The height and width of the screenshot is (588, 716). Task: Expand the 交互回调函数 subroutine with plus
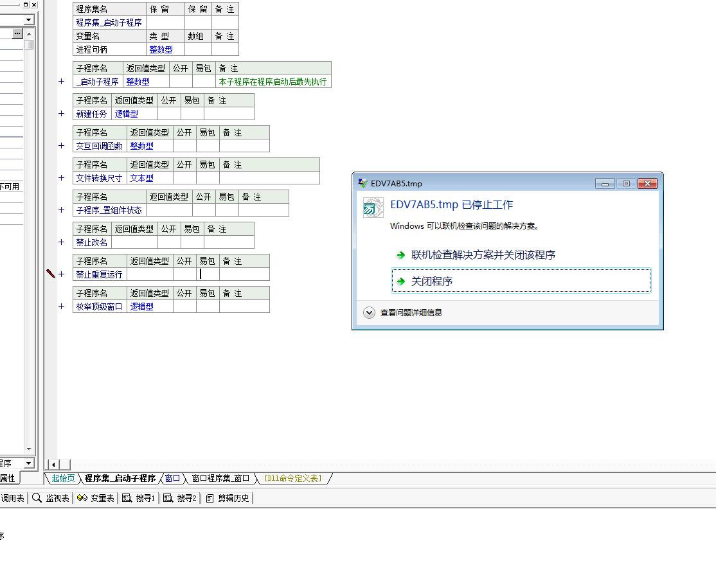(62, 146)
